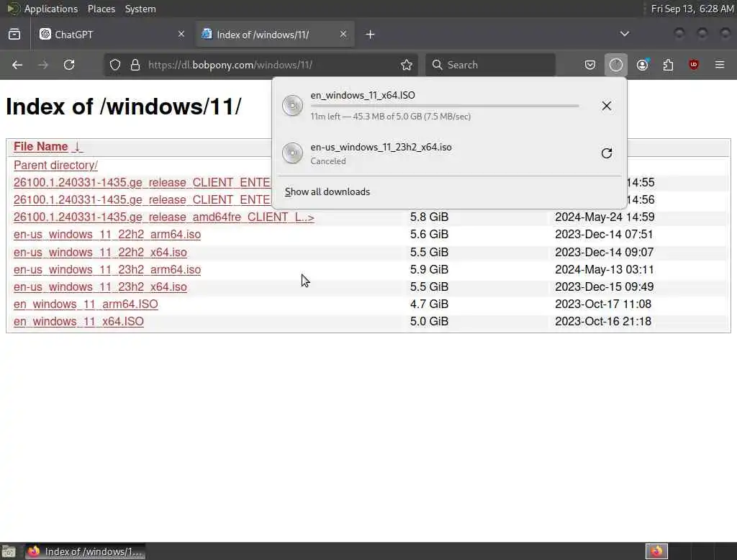
Task: Click the Firefox View icon in tab bar
Action: [14, 35]
